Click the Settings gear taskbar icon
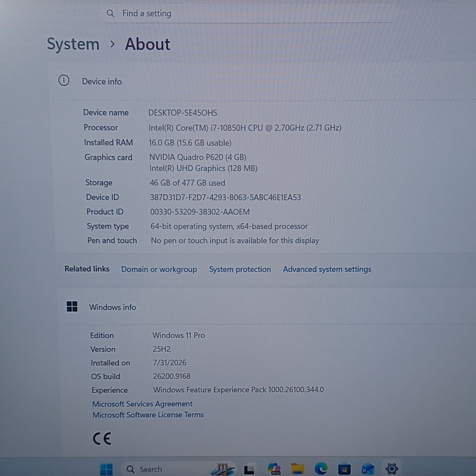Viewport: 476px width, 476px height. [x=392, y=468]
